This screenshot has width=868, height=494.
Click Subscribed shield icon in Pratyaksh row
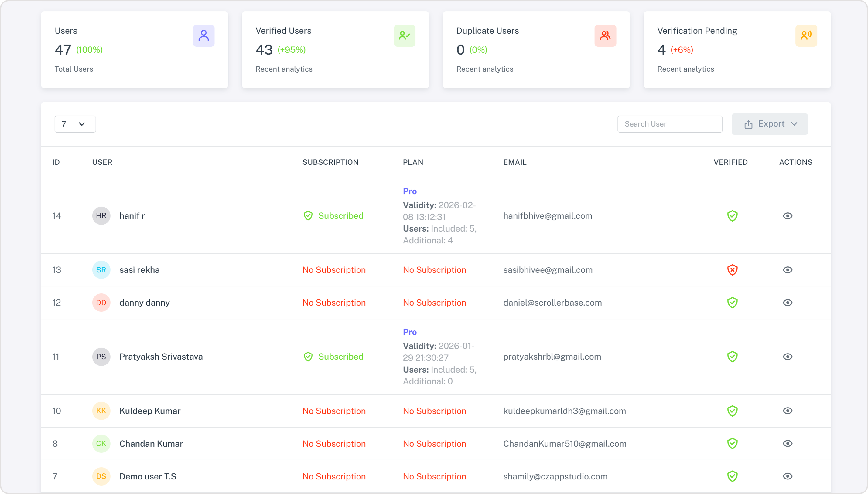click(308, 357)
